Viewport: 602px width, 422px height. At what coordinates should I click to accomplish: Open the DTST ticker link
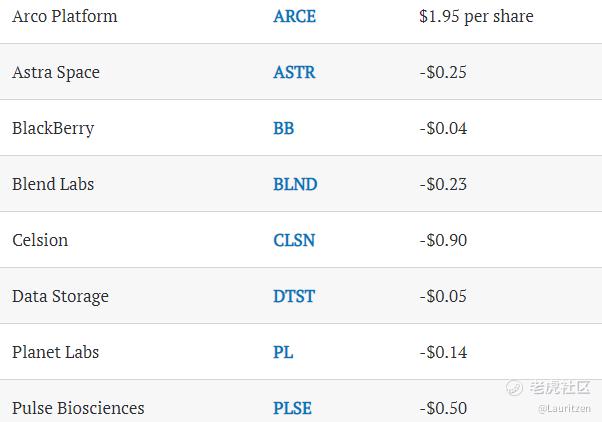click(x=294, y=296)
